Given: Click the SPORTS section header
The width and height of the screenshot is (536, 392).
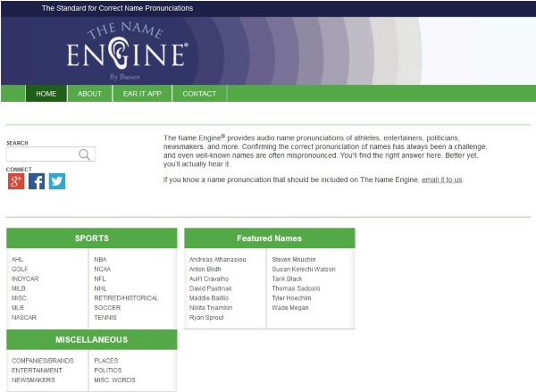Looking at the screenshot, I should (x=92, y=238).
